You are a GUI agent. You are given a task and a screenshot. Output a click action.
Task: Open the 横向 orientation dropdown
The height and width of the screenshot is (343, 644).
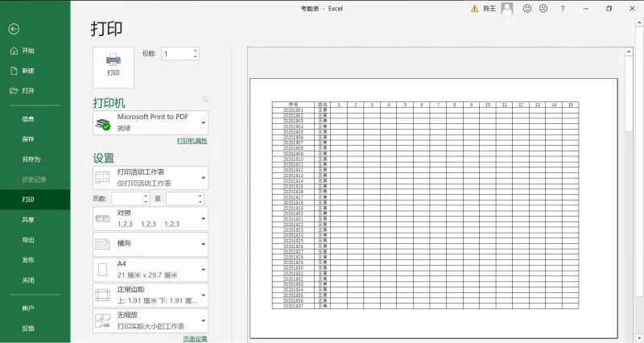click(151, 244)
